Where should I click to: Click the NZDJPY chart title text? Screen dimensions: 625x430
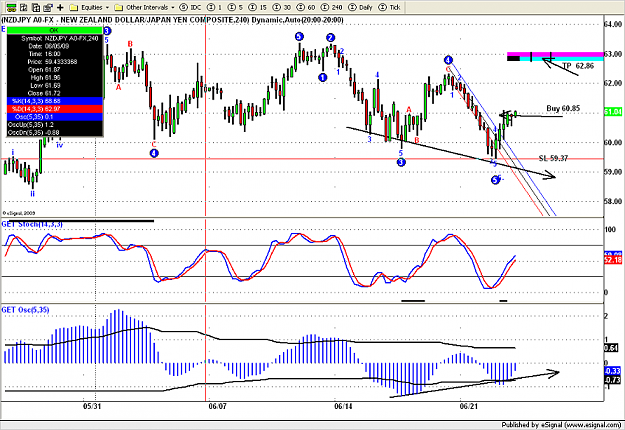[172, 20]
